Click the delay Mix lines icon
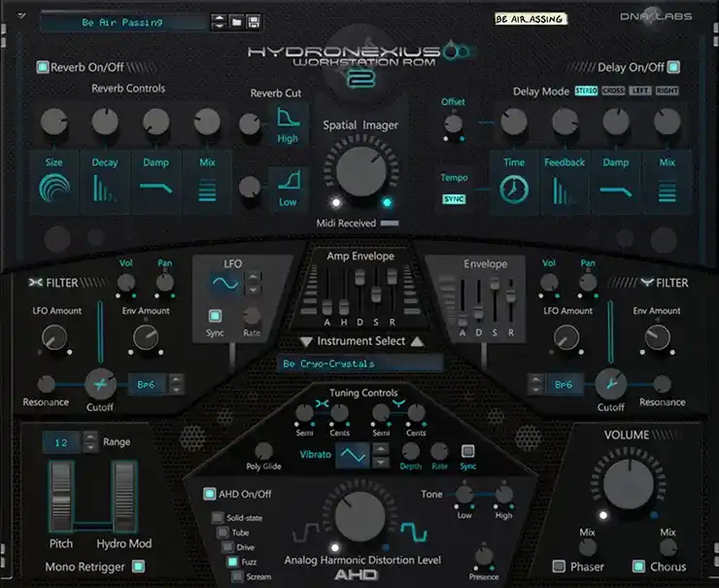 [668, 190]
